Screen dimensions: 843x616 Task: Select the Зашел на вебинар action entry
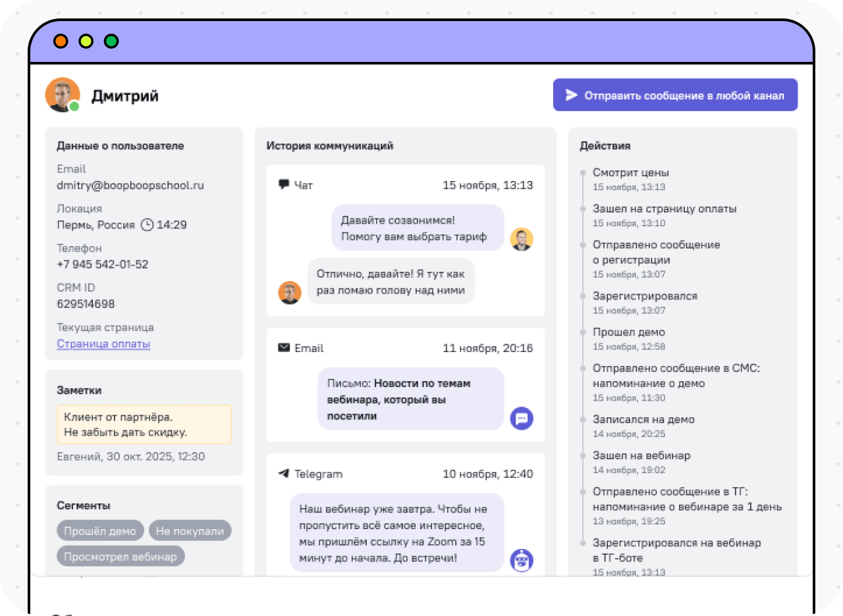click(x=641, y=462)
